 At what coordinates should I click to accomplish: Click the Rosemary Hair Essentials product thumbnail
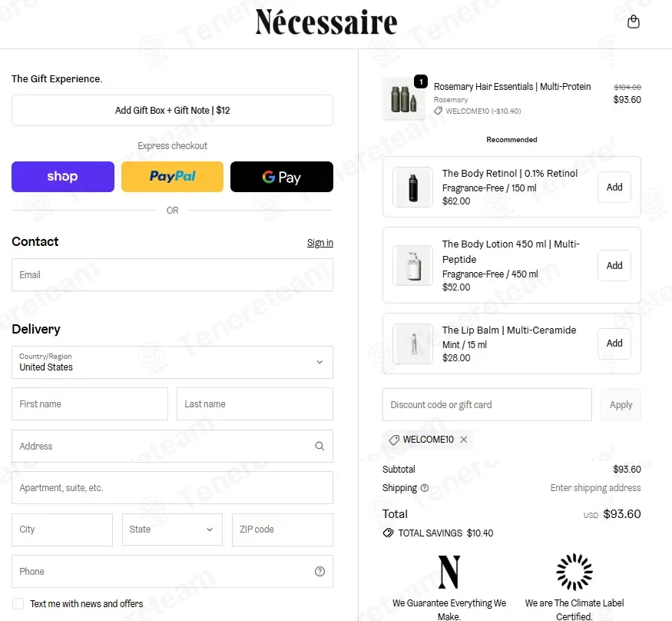tap(403, 98)
